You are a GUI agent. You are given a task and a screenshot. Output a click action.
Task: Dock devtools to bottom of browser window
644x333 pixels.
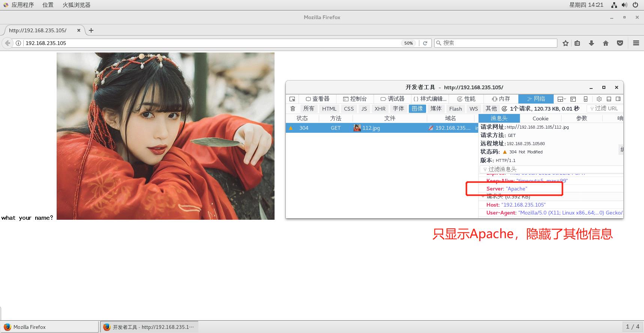609,99
